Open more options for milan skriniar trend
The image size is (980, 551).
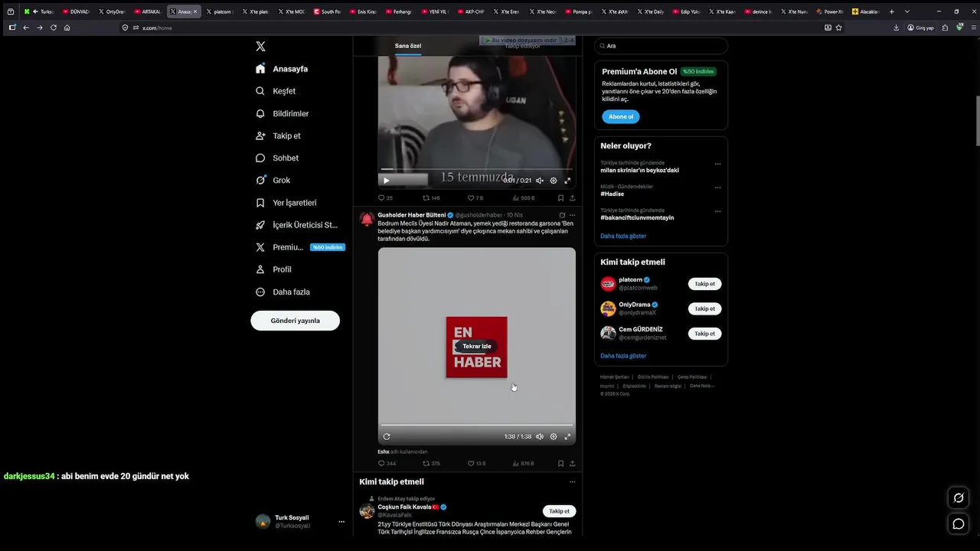coord(717,164)
